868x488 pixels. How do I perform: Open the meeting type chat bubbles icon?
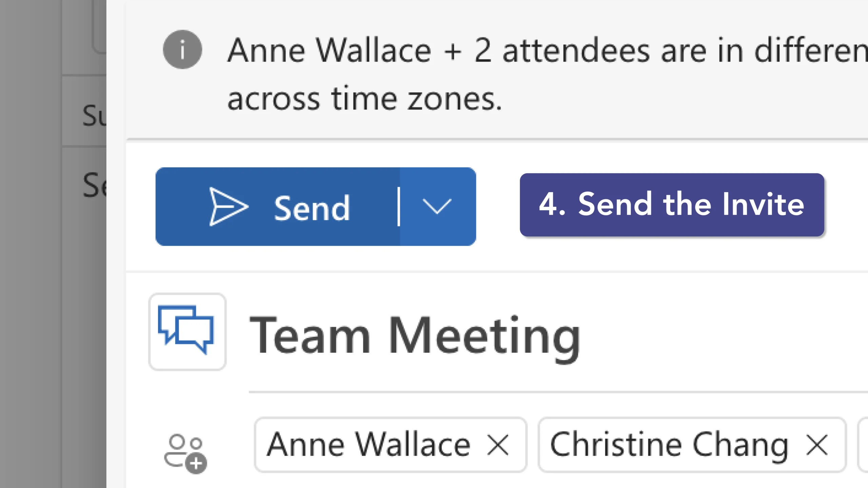(x=187, y=331)
